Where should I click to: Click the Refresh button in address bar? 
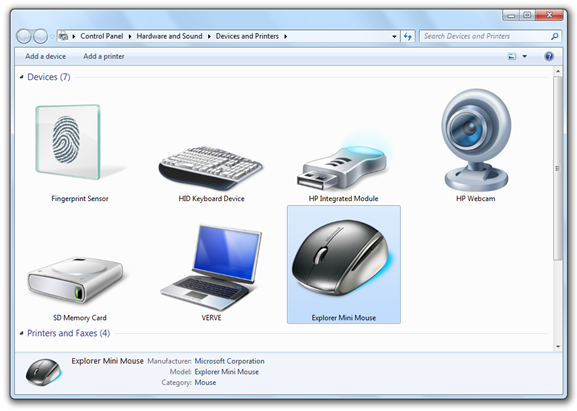408,36
